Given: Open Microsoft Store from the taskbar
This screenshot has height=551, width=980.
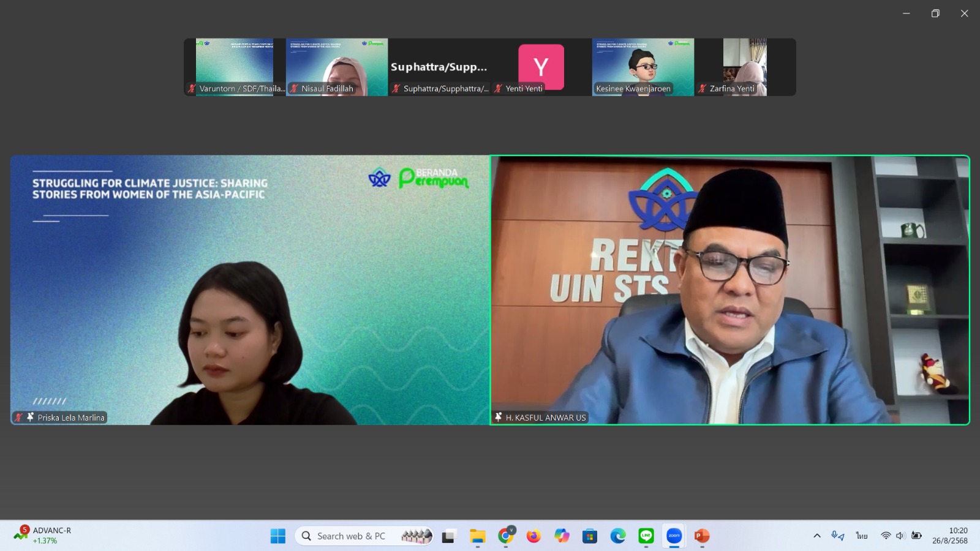Looking at the screenshot, I should [590, 536].
